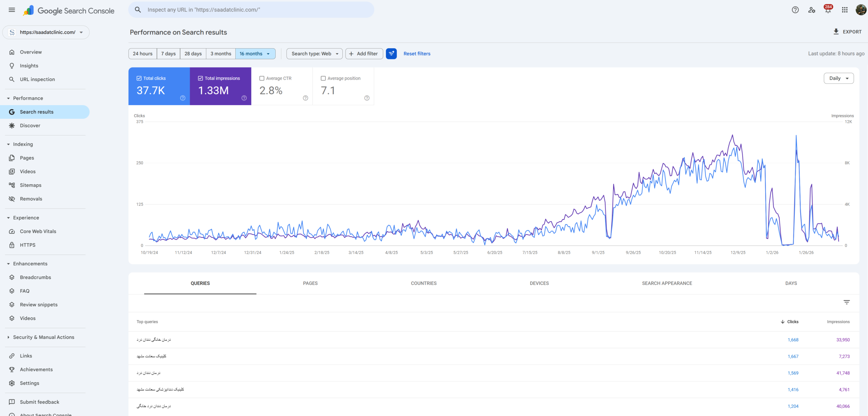Switch to the COUNTRIES tab
This screenshot has height=416, width=868.
pyautogui.click(x=423, y=283)
